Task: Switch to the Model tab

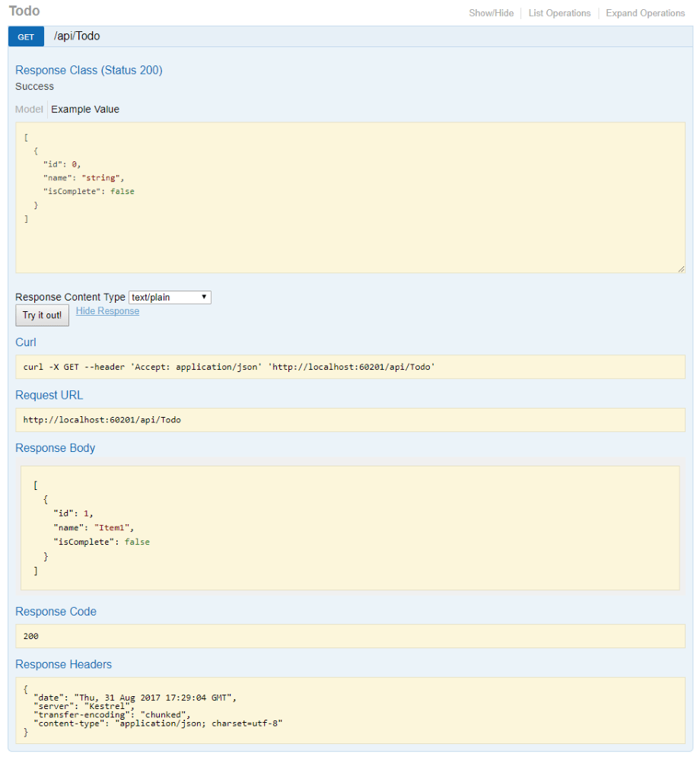Action: (28, 109)
